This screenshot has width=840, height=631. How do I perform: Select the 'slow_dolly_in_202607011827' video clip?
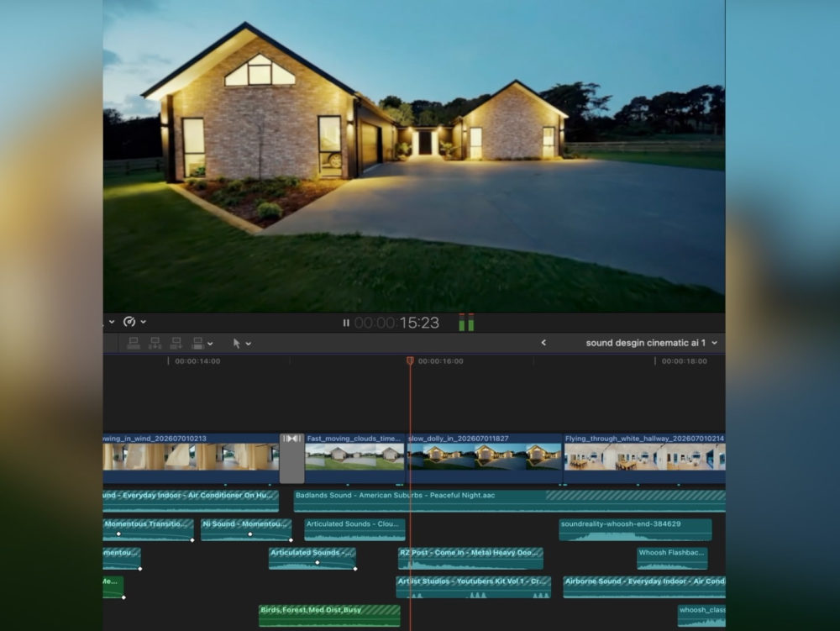point(485,458)
